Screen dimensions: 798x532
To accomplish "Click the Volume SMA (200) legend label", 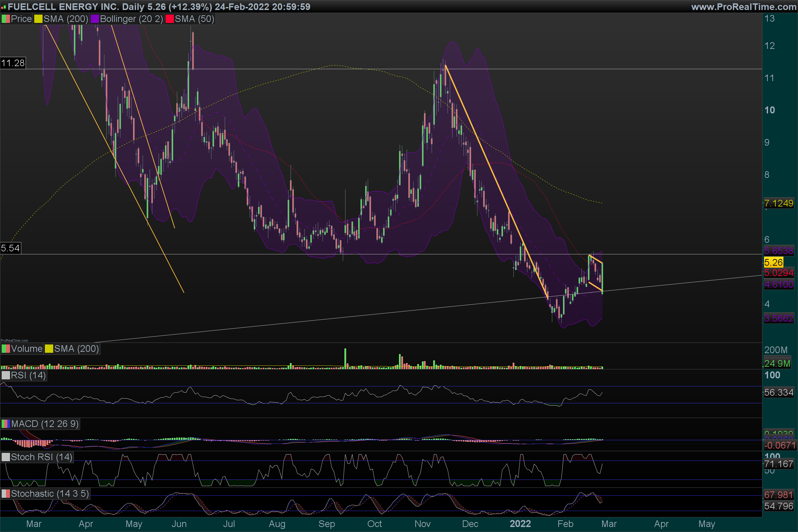I will pos(76,349).
